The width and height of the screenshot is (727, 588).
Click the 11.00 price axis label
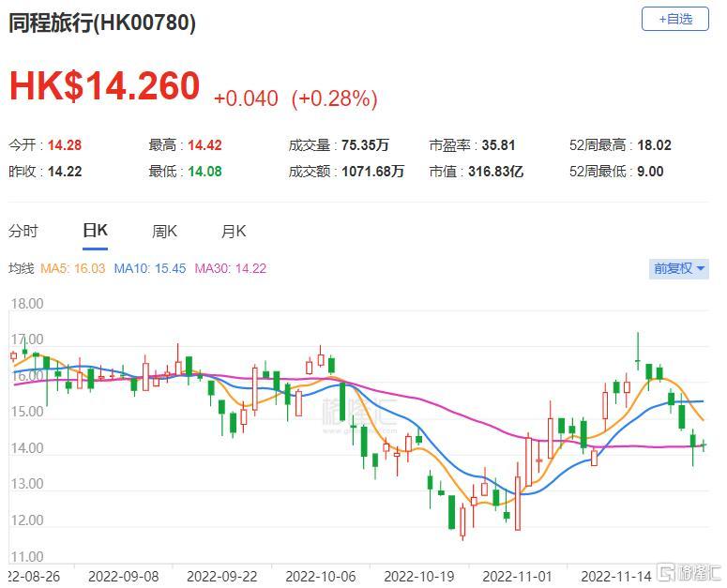[27, 556]
